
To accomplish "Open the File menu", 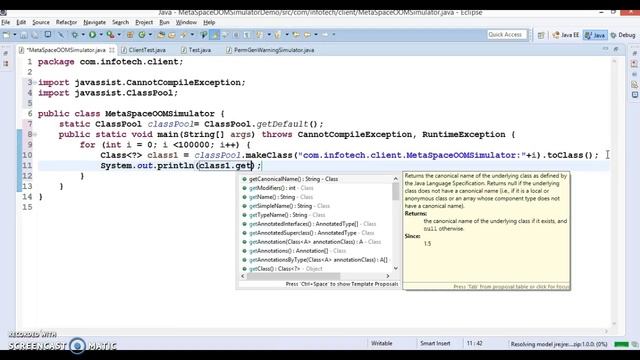I will pyautogui.click(x=6, y=22).
